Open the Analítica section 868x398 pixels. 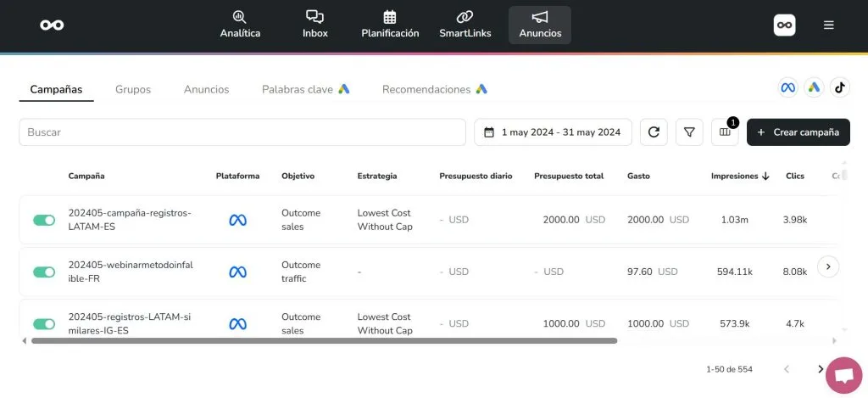tap(240, 25)
